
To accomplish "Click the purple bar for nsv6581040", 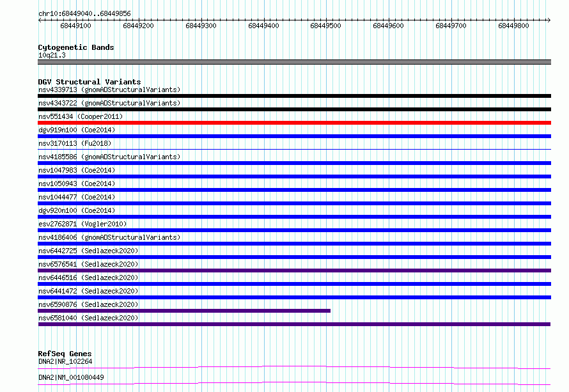I will 294,324.
